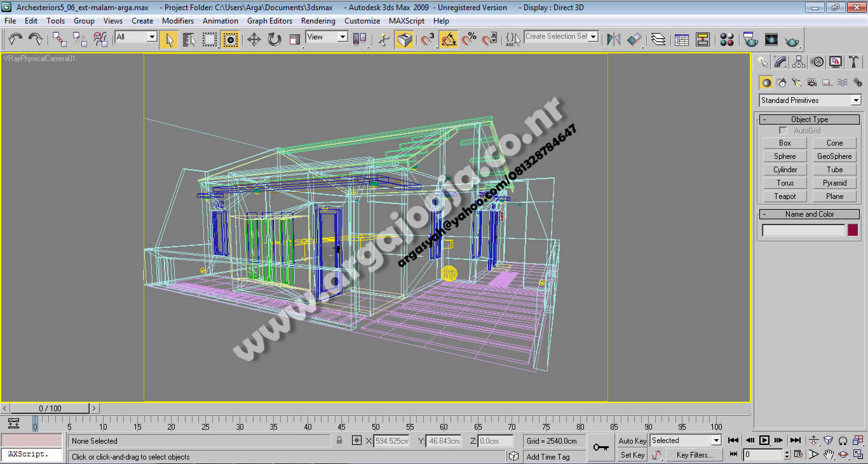Click the Align tool icon
The width and height of the screenshot is (868, 464).
(634, 39)
